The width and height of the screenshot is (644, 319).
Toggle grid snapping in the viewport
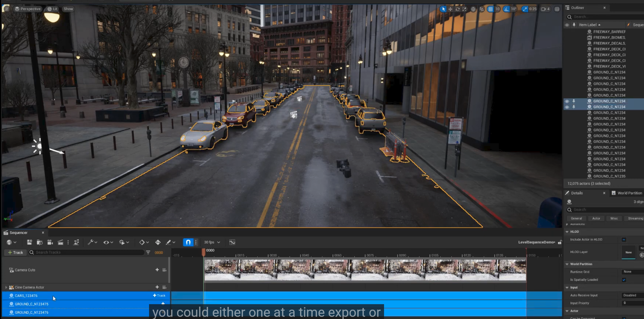490,9
